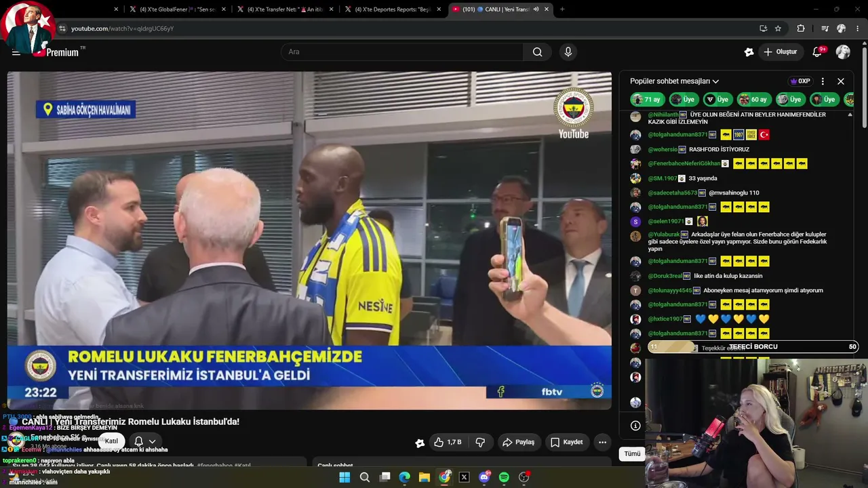The height and width of the screenshot is (488, 868).
Task: Open Task View on the taskbar
Action: point(384,477)
